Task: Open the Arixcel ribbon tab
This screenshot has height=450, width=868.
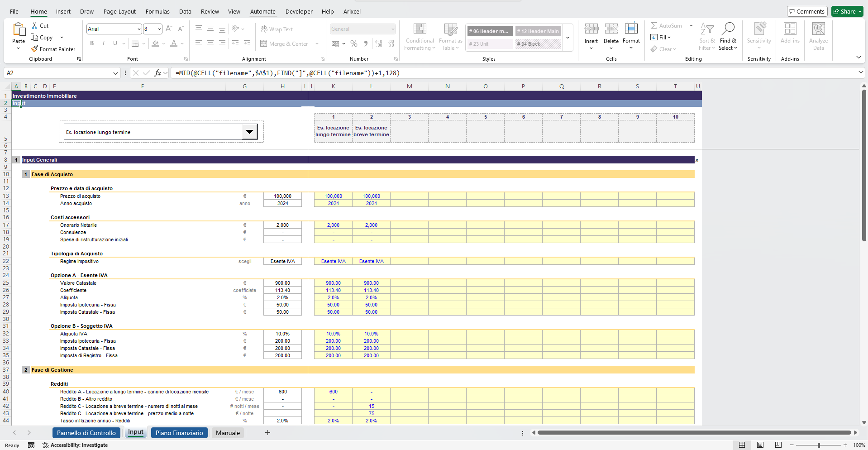Action: coord(352,11)
